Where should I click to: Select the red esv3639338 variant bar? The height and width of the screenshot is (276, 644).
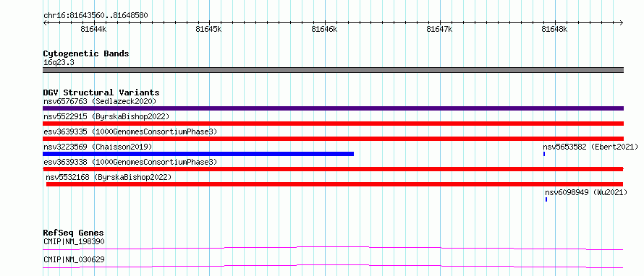333,169
